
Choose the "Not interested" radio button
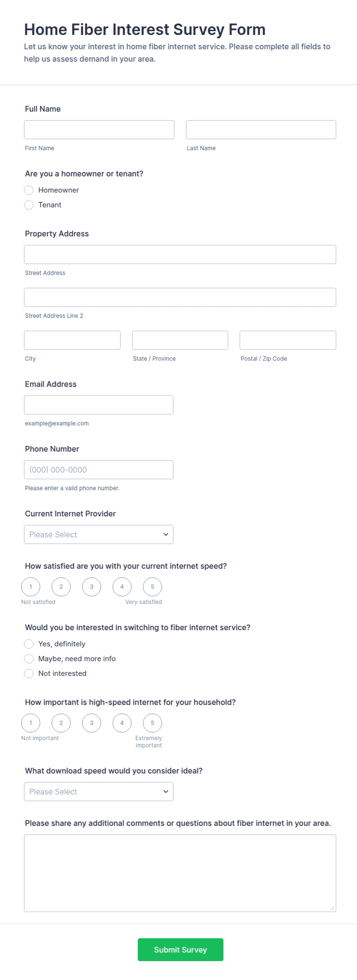(x=29, y=673)
